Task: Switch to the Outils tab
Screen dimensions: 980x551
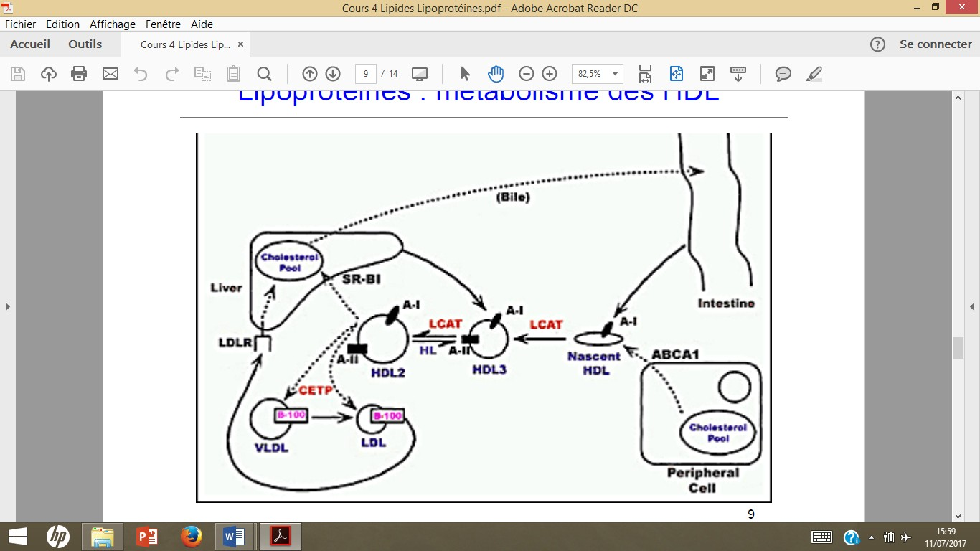Action: pos(85,44)
